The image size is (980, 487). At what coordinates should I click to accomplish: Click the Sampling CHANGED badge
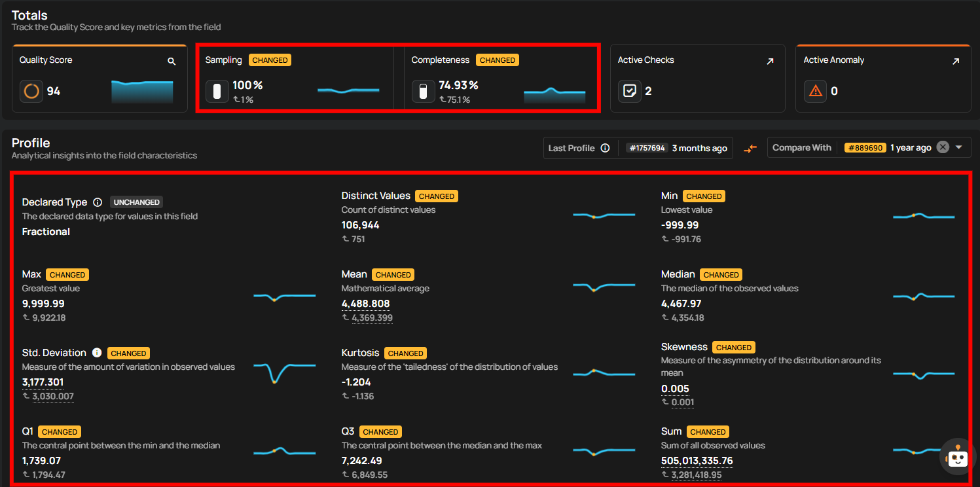coord(270,60)
